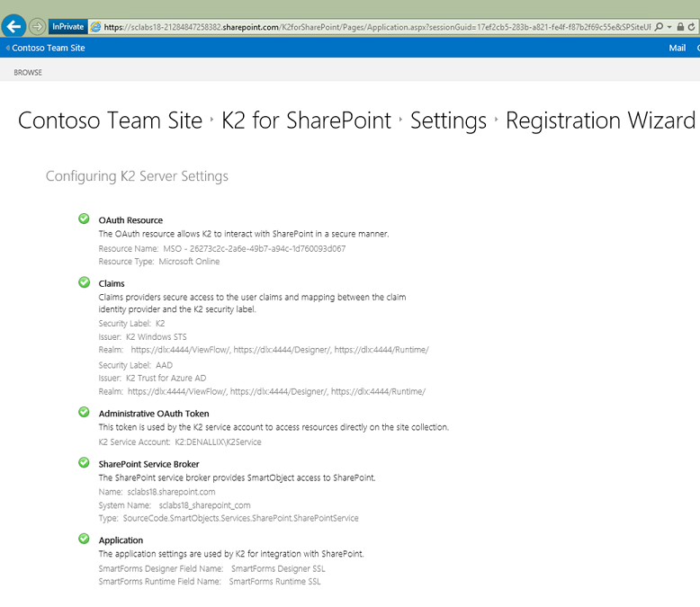Viewport: 700px width, 607px height.
Task: Click the green check icon beside Claims
Action: click(x=85, y=282)
